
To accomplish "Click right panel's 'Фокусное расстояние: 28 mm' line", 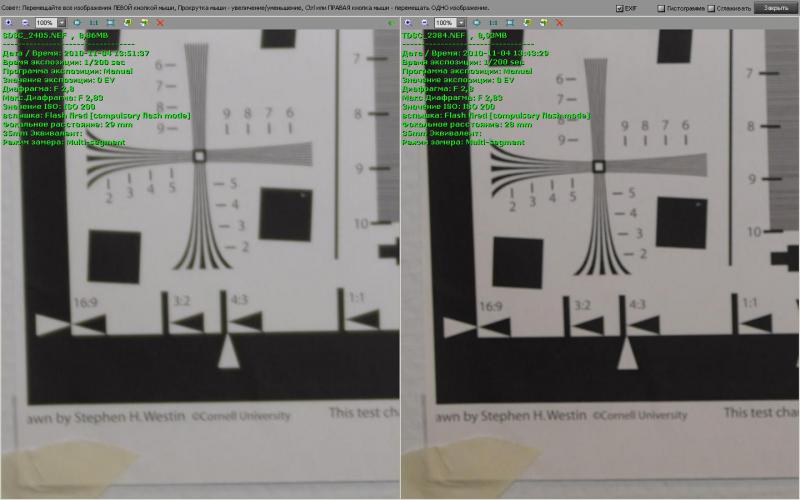I will (467, 124).
